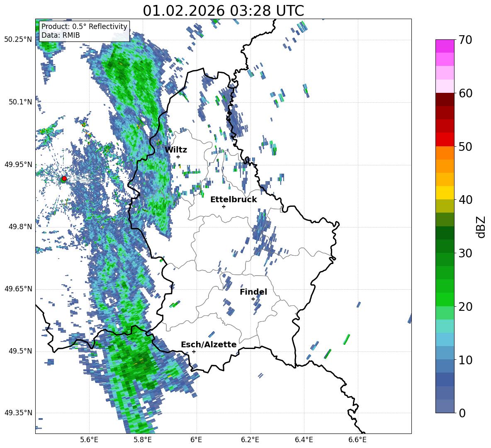Click the Findel city label

[x=253, y=292]
